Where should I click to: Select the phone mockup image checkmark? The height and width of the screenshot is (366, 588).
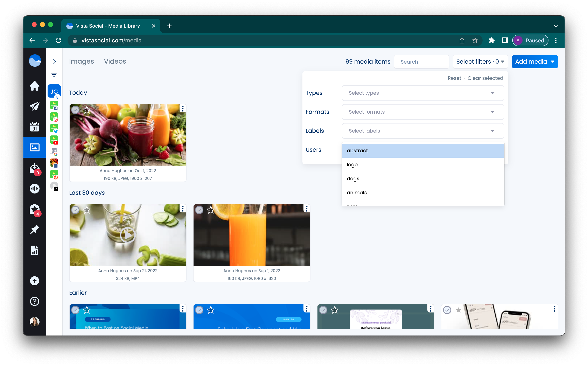click(x=447, y=310)
